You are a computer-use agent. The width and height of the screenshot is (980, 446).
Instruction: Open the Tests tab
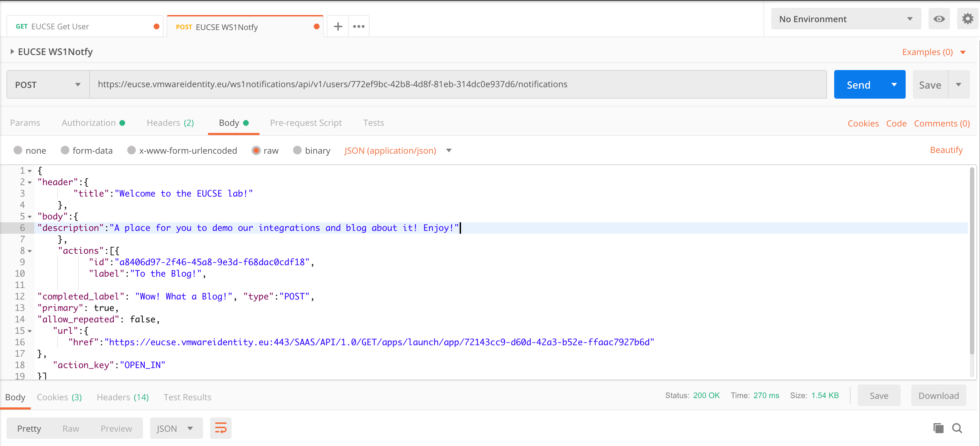pos(373,123)
